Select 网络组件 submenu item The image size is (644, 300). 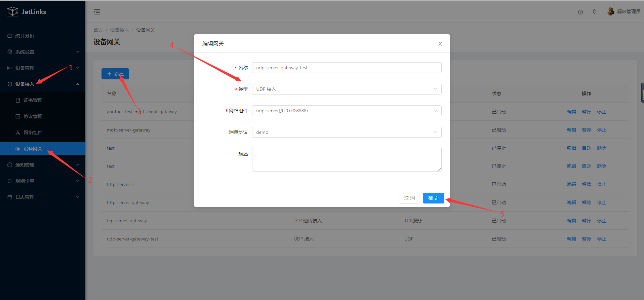click(x=43, y=133)
